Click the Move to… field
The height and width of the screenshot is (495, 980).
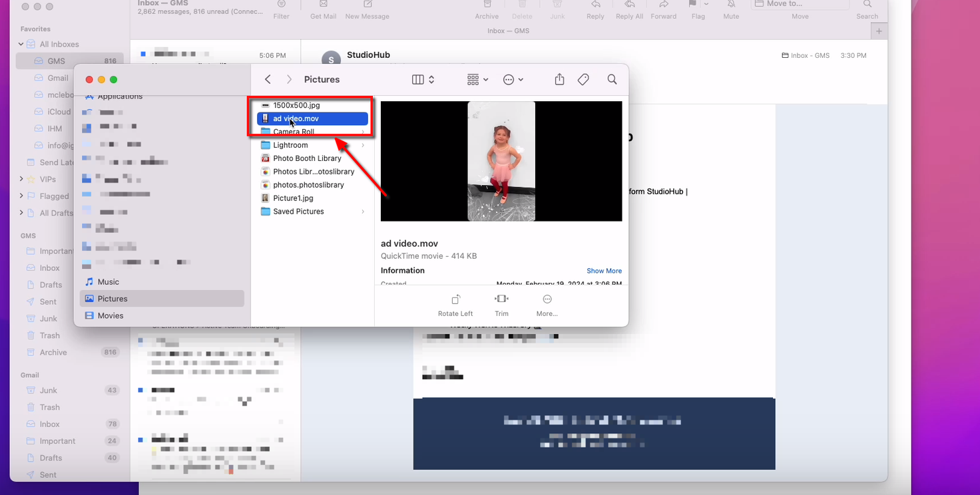click(800, 4)
